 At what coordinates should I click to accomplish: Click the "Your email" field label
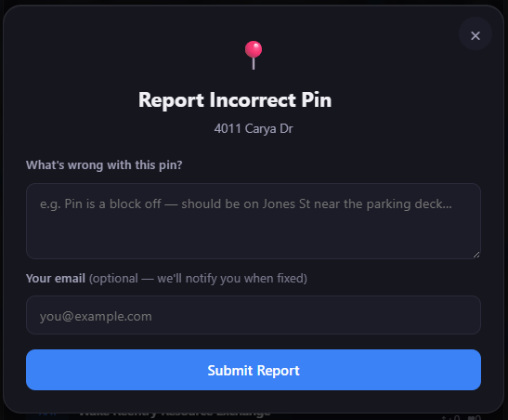56,279
